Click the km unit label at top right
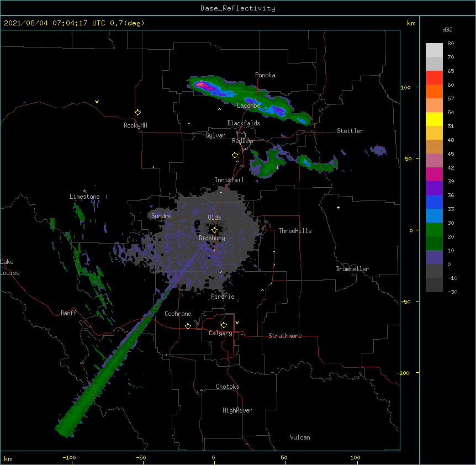Viewport: 476px width, 465px height. click(x=411, y=23)
